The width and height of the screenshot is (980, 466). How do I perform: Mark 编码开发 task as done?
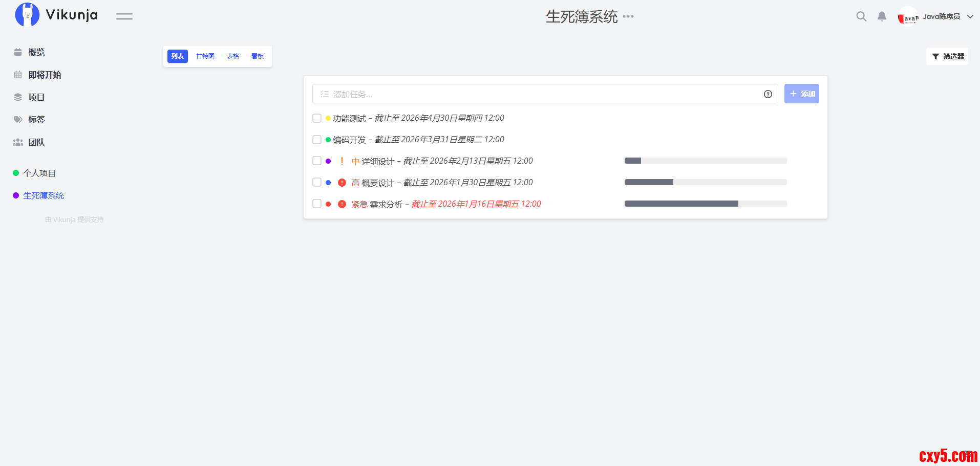(x=317, y=140)
